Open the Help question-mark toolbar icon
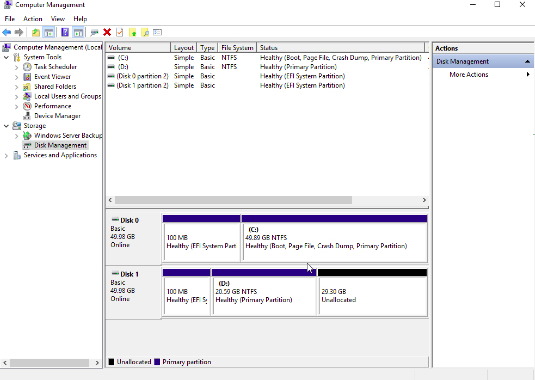Viewport: 535px width, 380px height. [65, 32]
